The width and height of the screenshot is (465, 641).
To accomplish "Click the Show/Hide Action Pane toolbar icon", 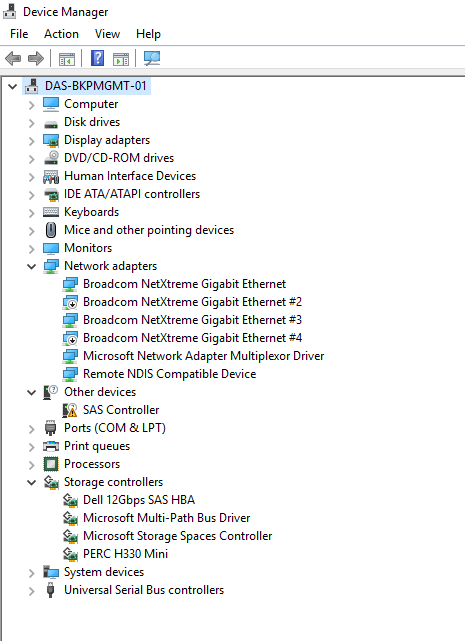I will point(121,59).
